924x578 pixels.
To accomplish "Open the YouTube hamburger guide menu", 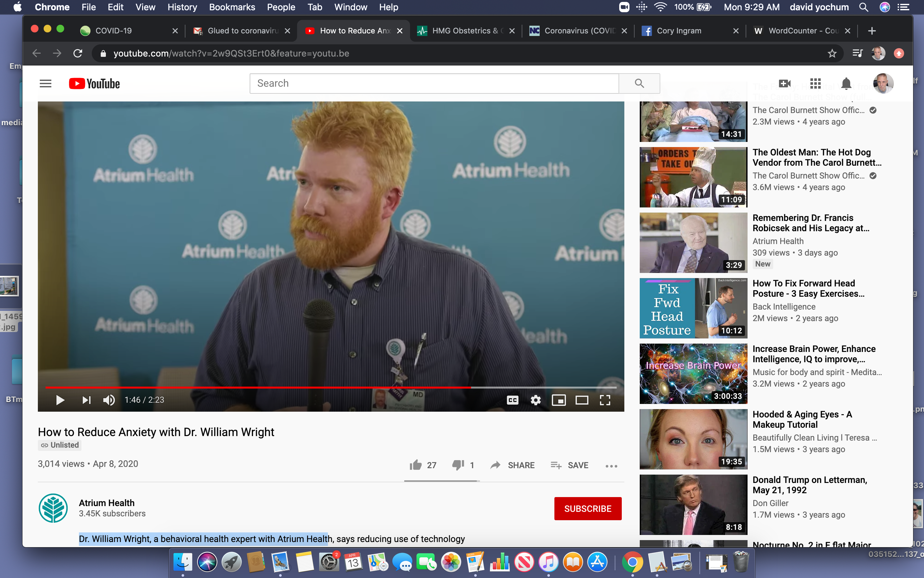I will (x=46, y=83).
